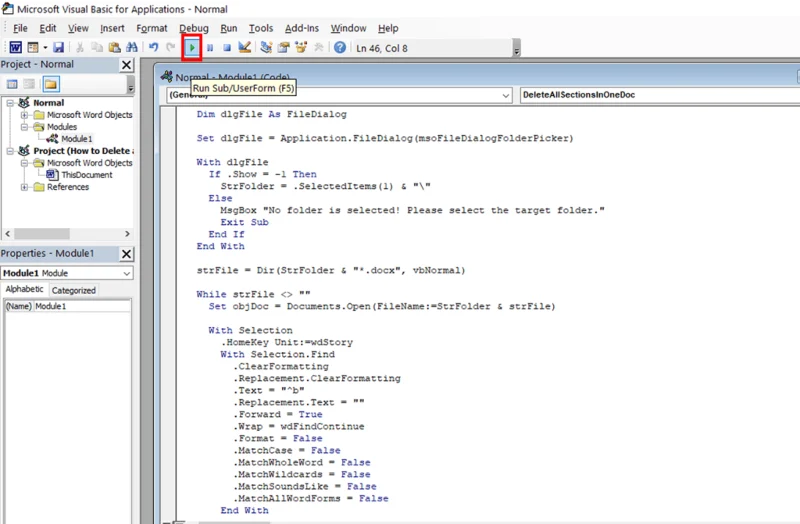Collapse the Normal project tree node
The image size is (800, 524).
point(10,103)
